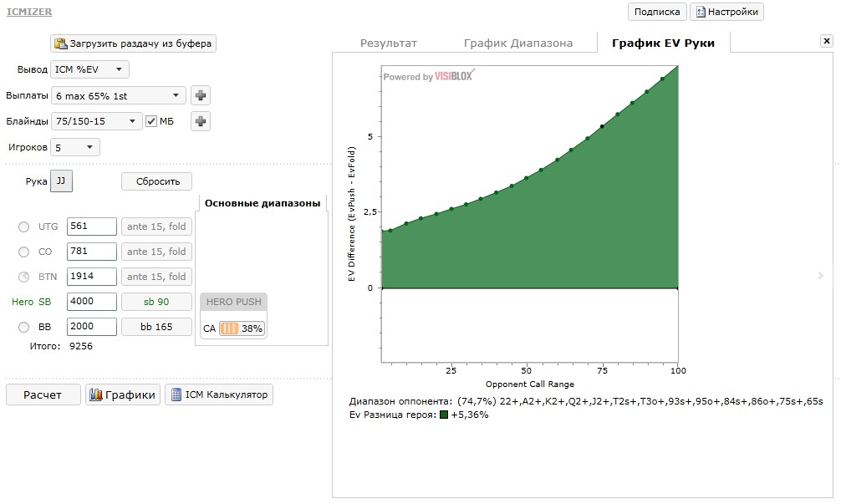Close the chart panel with X
Viewport: 846px width, 504px height.
(827, 41)
